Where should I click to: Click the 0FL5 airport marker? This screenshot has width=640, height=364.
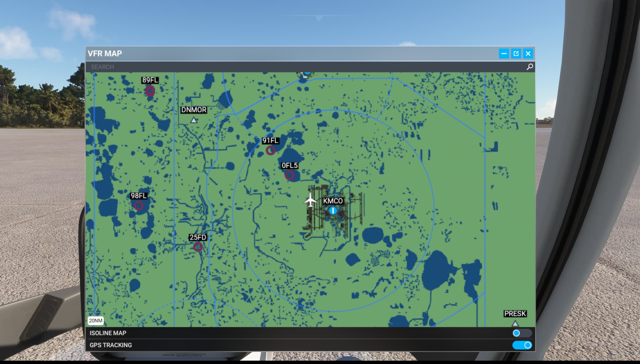290,175
